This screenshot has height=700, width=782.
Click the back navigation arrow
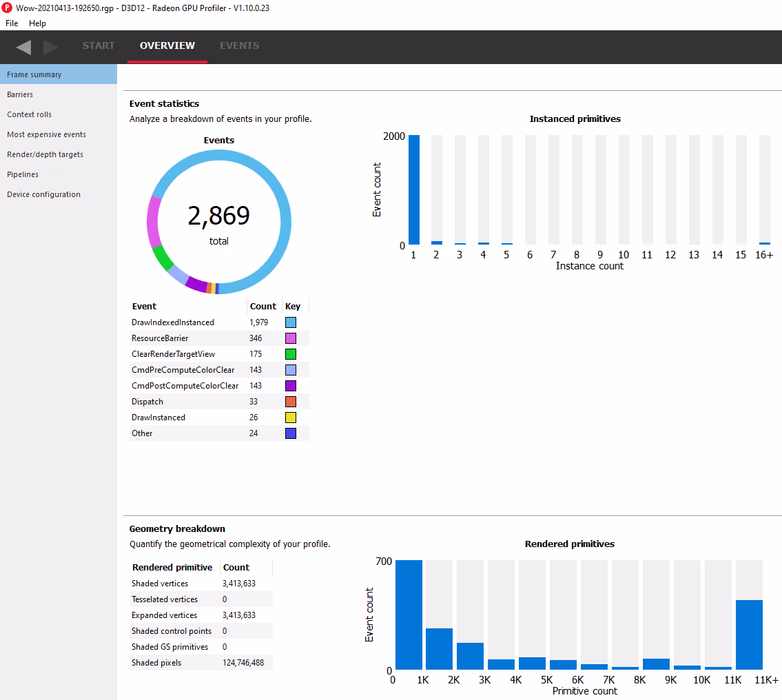(23, 47)
